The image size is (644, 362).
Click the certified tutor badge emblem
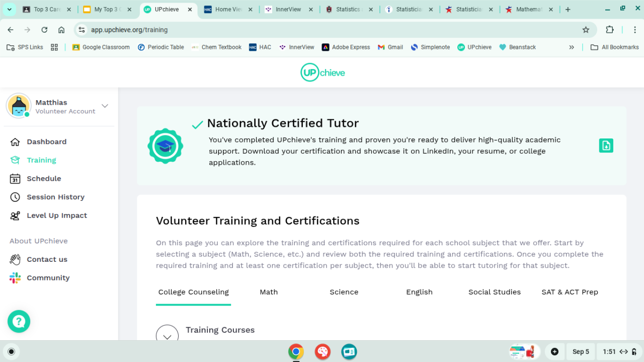165,146
